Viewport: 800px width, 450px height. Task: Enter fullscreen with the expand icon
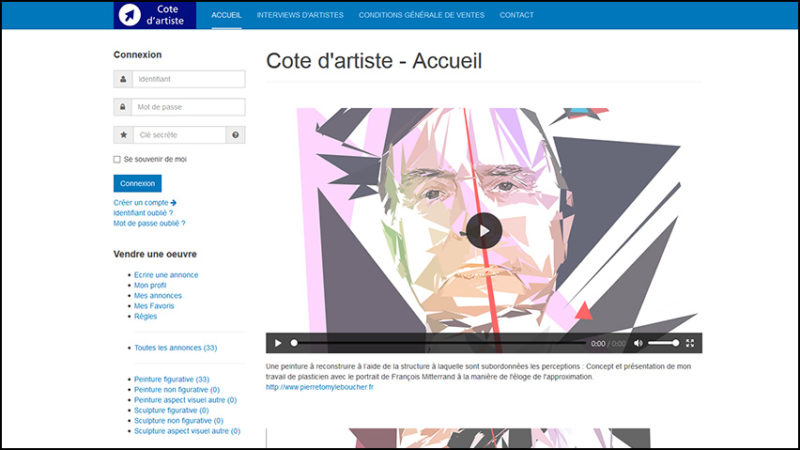click(690, 343)
